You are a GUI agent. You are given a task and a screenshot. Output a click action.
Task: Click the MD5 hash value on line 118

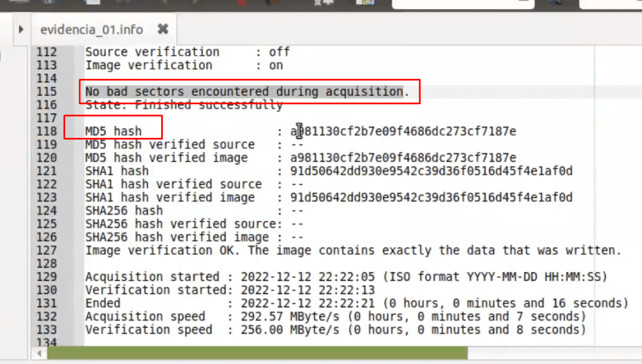click(403, 132)
